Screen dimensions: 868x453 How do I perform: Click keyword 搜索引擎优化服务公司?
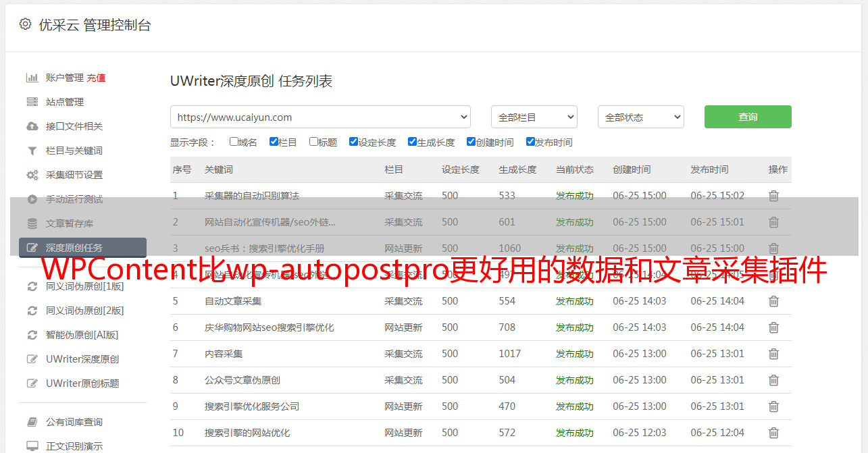coord(252,406)
